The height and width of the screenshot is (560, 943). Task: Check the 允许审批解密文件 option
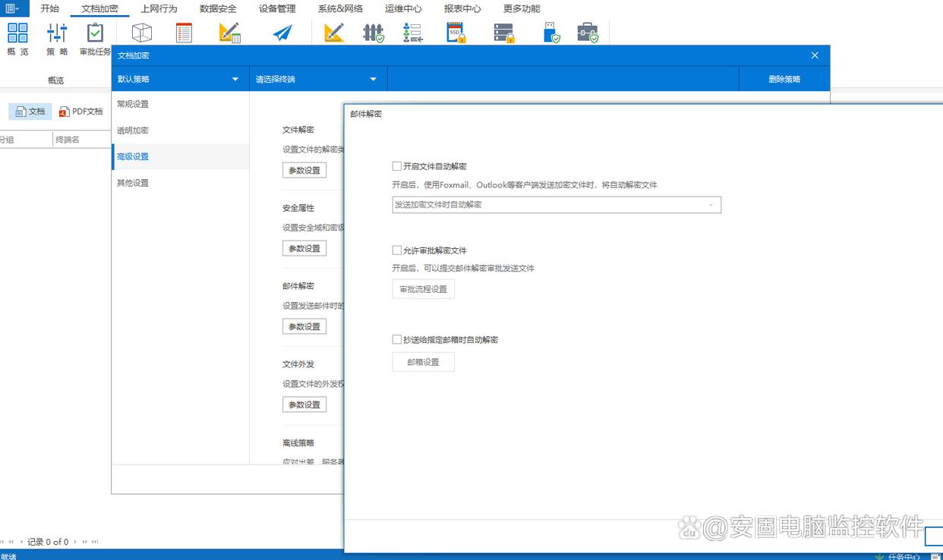[x=397, y=250]
